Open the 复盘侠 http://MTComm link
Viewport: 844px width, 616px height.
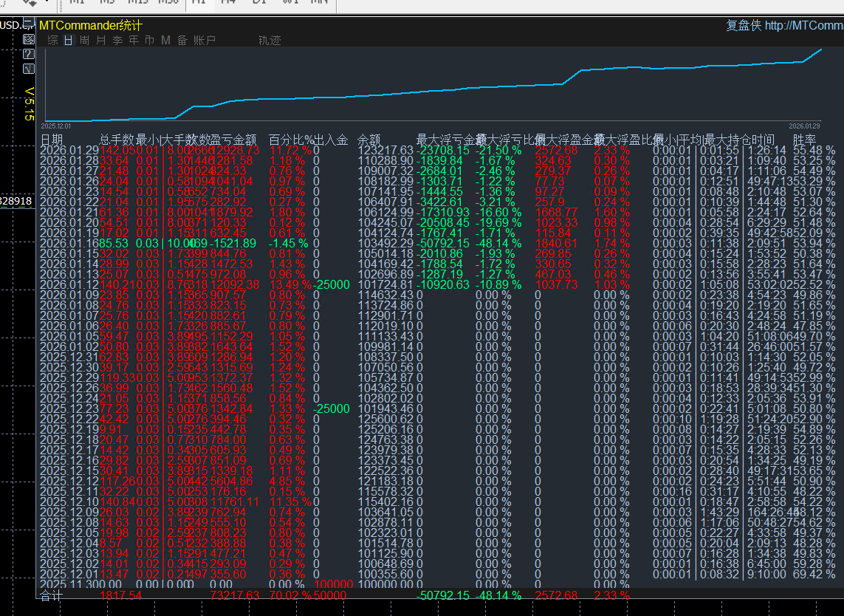point(785,25)
